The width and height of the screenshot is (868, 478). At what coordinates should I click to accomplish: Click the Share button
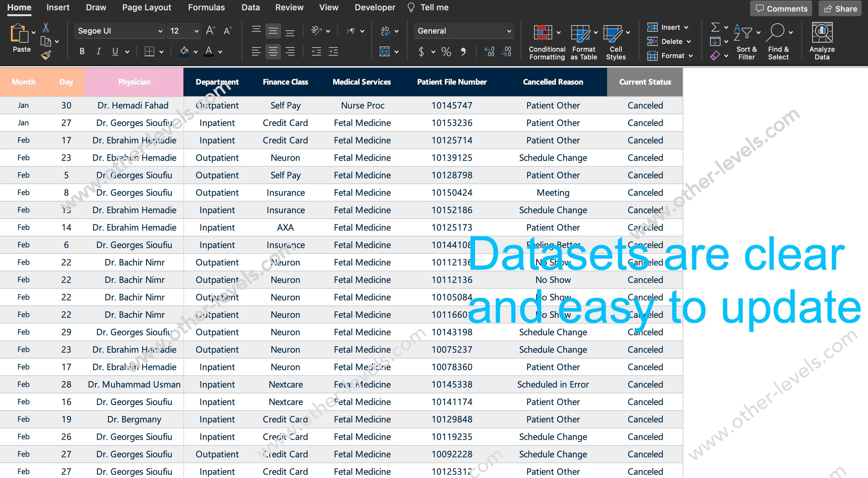point(840,9)
